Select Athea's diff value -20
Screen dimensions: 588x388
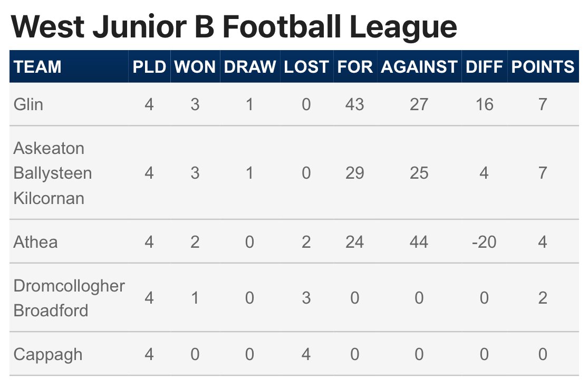484,242
